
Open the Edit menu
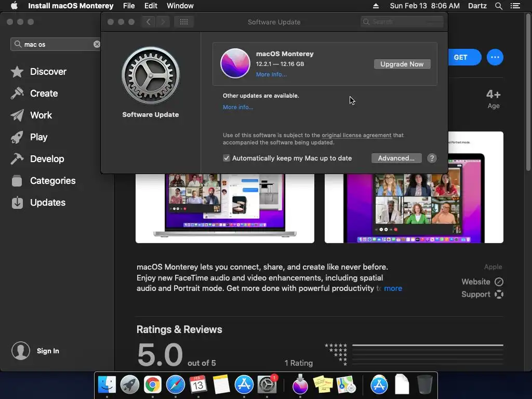(x=151, y=6)
